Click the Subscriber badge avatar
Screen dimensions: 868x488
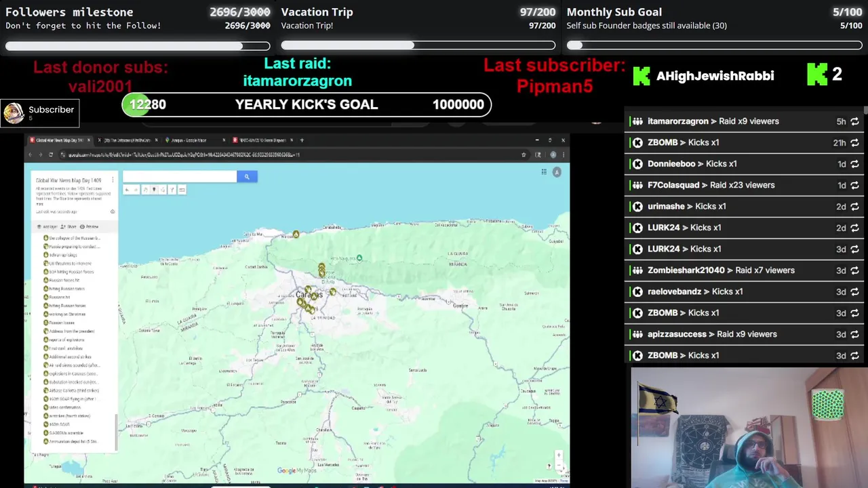click(14, 113)
